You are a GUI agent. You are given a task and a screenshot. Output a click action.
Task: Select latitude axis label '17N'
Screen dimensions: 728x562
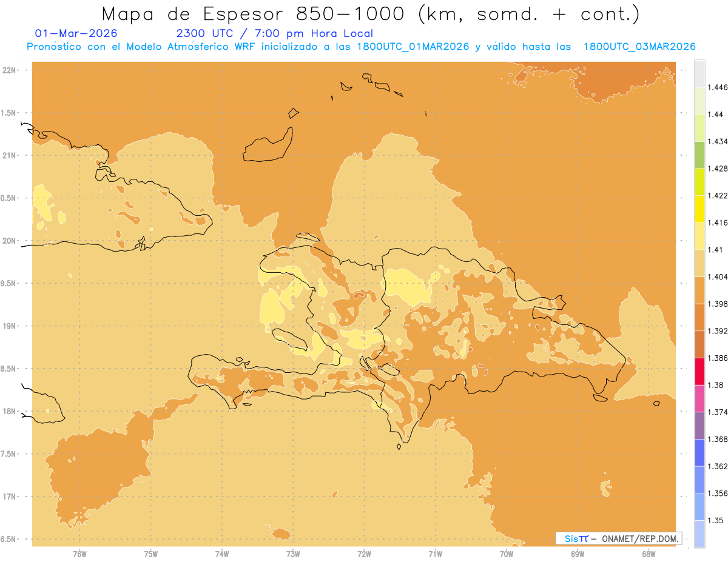point(10,497)
